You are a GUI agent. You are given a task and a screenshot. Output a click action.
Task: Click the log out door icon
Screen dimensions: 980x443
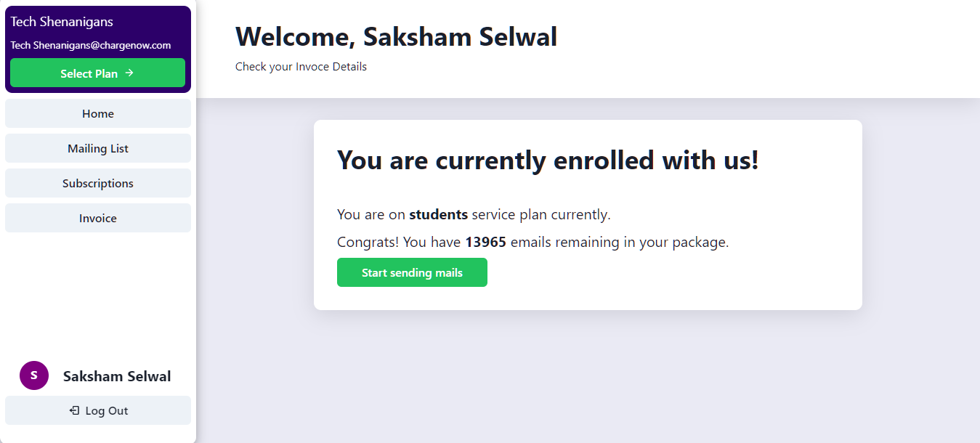tap(74, 411)
